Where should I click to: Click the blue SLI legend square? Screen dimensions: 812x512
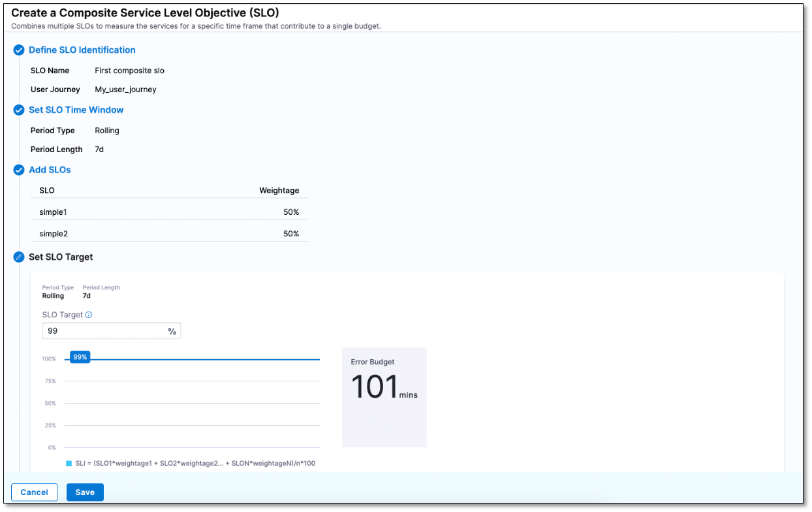click(x=69, y=464)
